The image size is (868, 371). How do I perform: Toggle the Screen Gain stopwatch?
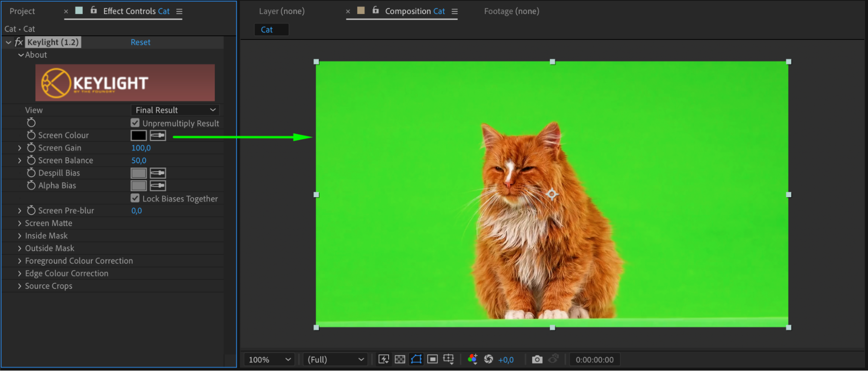31,148
